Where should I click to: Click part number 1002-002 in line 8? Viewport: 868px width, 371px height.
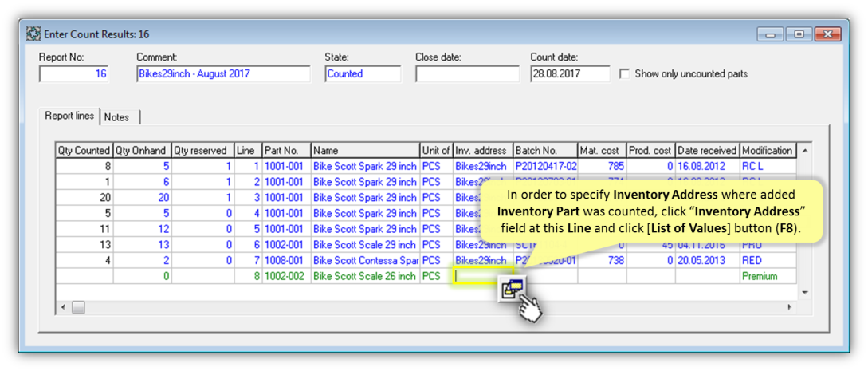pos(286,276)
